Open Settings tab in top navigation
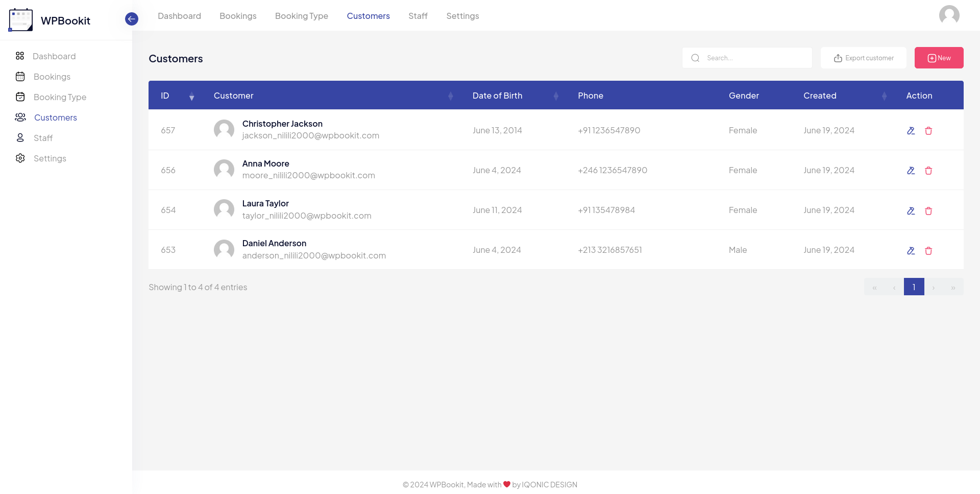Screen dimensions: 980x494 point(462,16)
